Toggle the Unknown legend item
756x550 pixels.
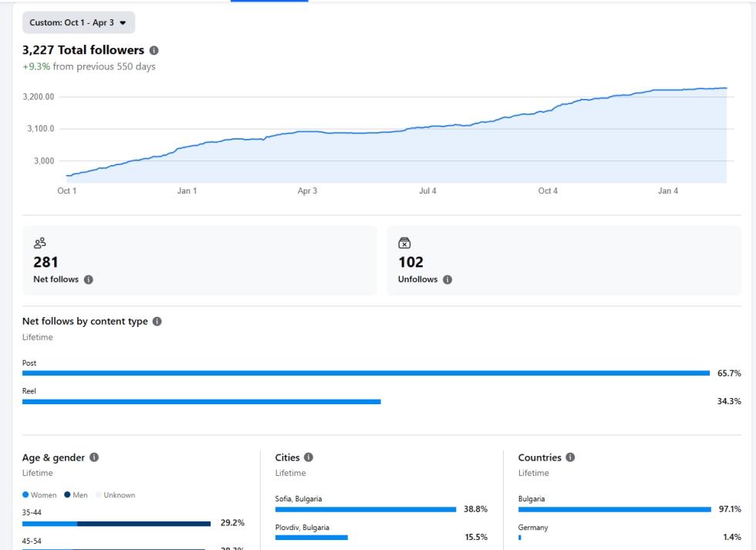pos(115,495)
